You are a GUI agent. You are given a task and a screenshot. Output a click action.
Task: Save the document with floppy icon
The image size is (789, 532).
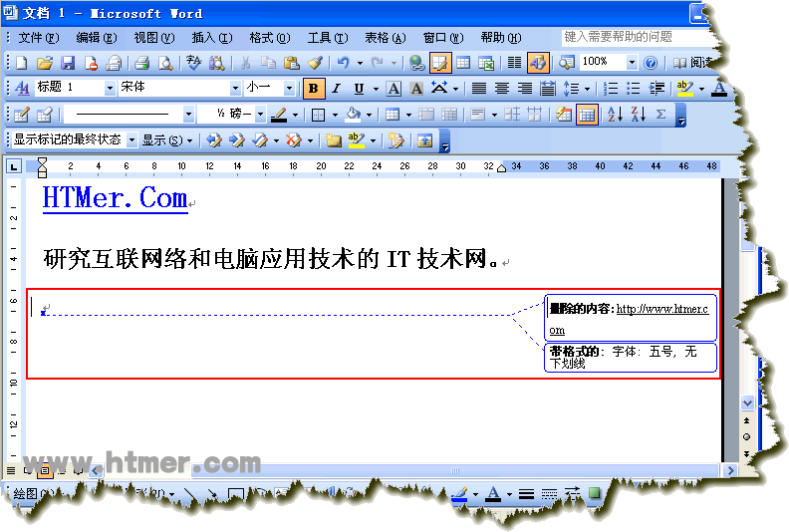[68, 63]
